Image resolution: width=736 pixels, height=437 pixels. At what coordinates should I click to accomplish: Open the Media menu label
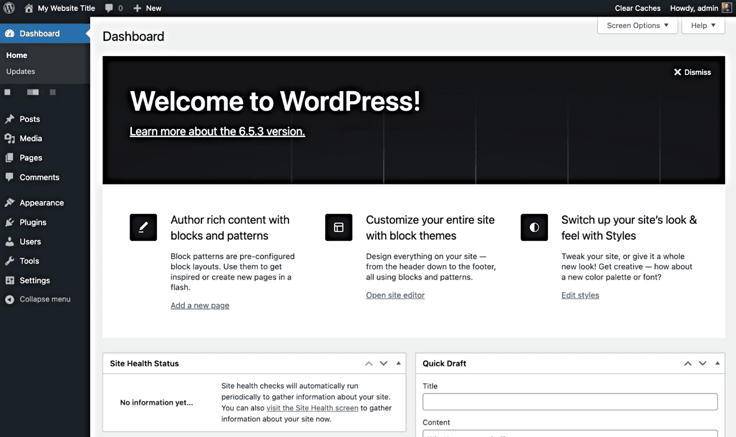[31, 138]
